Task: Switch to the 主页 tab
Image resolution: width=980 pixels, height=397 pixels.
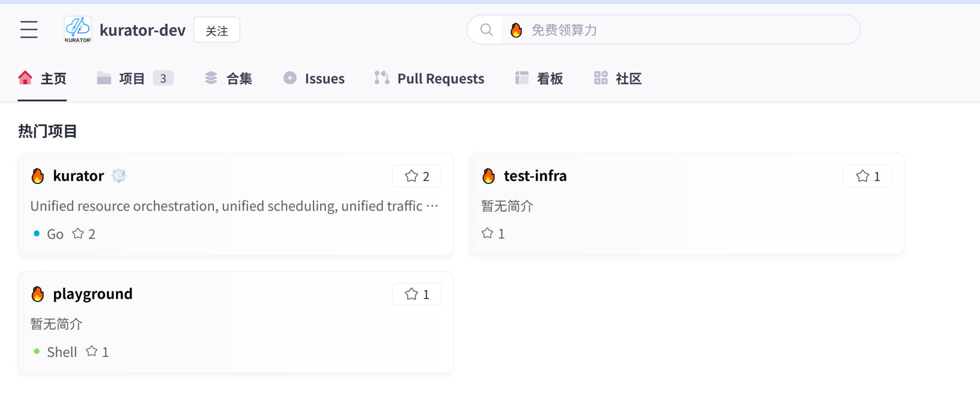Action: click(42, 78)
